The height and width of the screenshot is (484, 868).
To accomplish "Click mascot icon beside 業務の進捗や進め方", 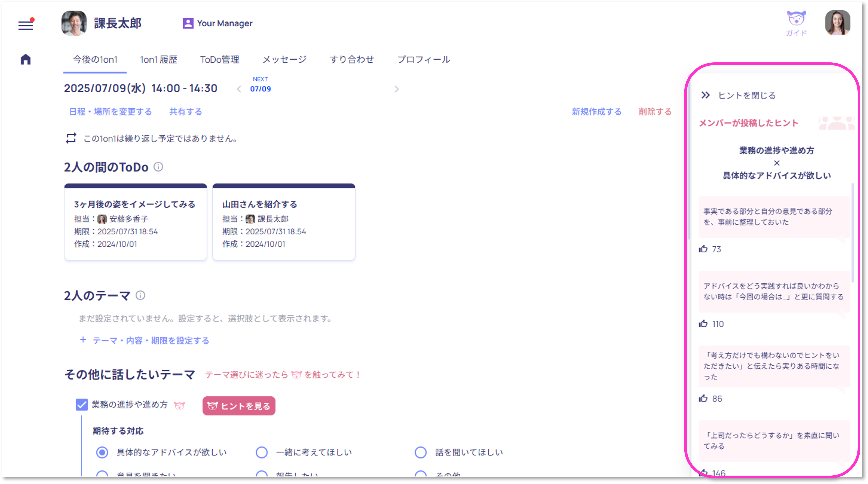I will point(180,406).
